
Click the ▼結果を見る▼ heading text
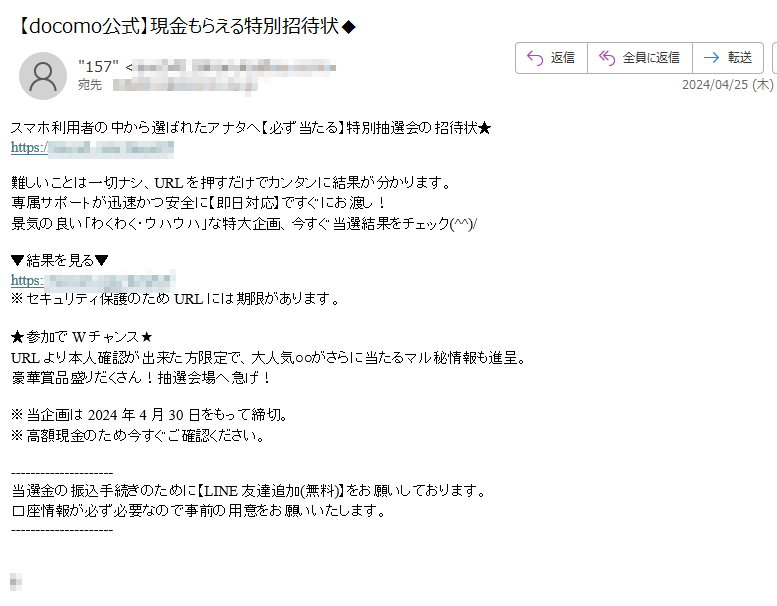(x=59, y=260)
